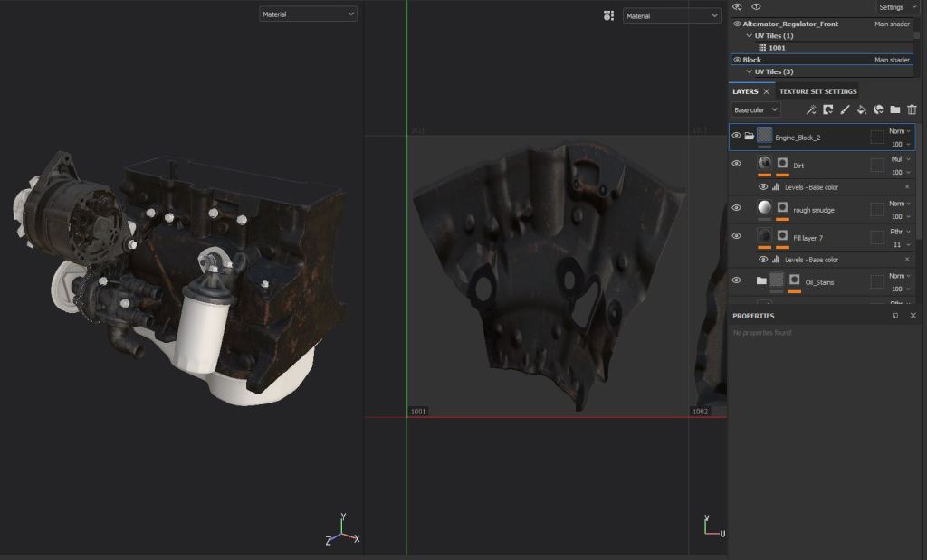Hide the Block texture set

[737, 60]
